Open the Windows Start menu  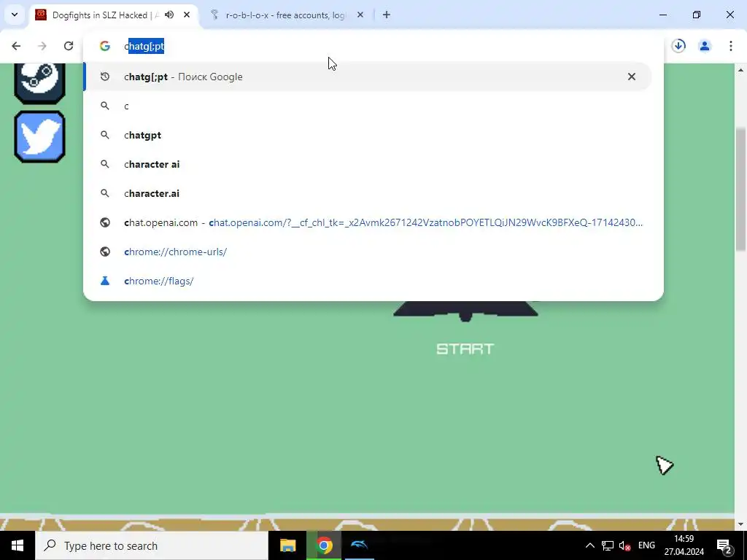tap(18, 545)
